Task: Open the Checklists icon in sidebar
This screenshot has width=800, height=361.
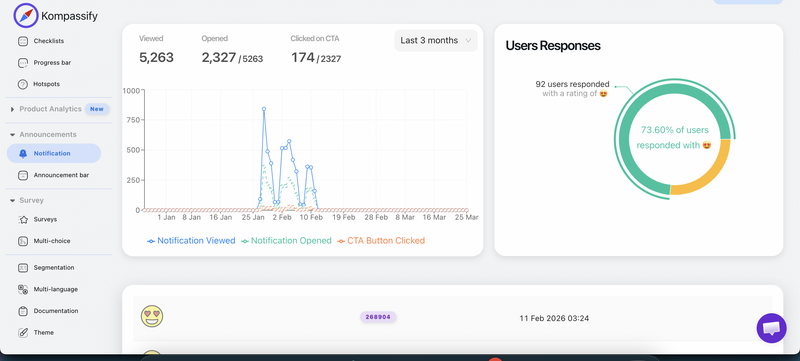Action: (23, 41)
